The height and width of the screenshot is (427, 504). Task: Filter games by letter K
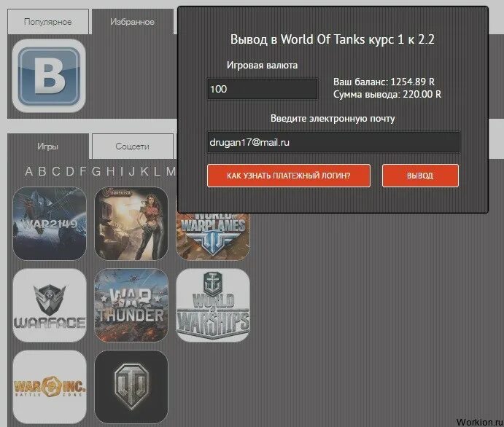144,171
